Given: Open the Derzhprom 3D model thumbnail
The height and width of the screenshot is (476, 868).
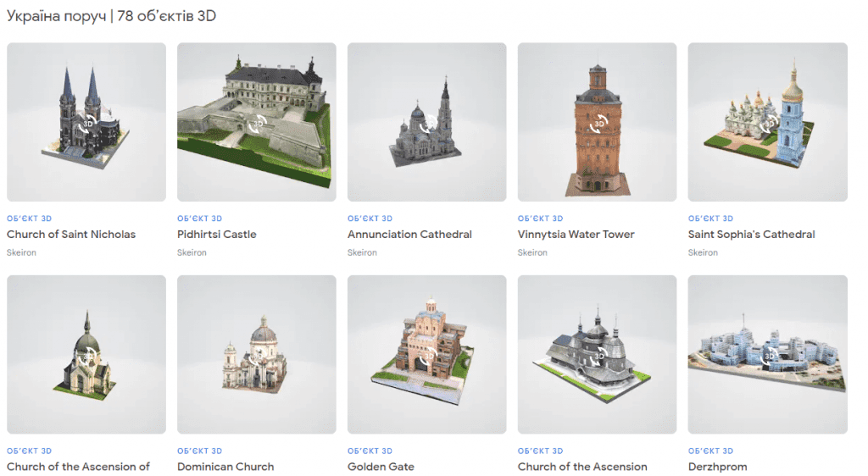Looking at the screenshot, I should pos(767,354).
